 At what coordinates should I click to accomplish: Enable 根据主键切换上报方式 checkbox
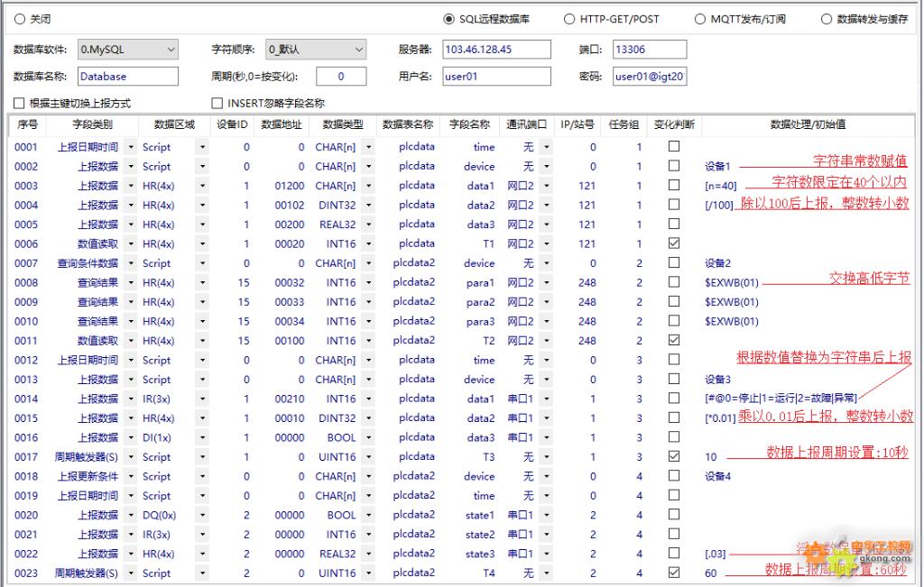point(19,104)
